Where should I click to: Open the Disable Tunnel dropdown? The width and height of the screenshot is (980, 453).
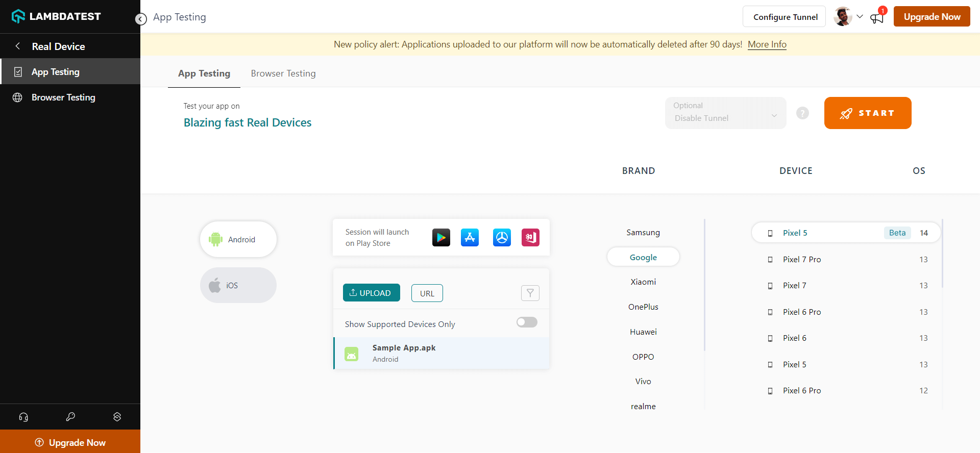tap(725, 113)
